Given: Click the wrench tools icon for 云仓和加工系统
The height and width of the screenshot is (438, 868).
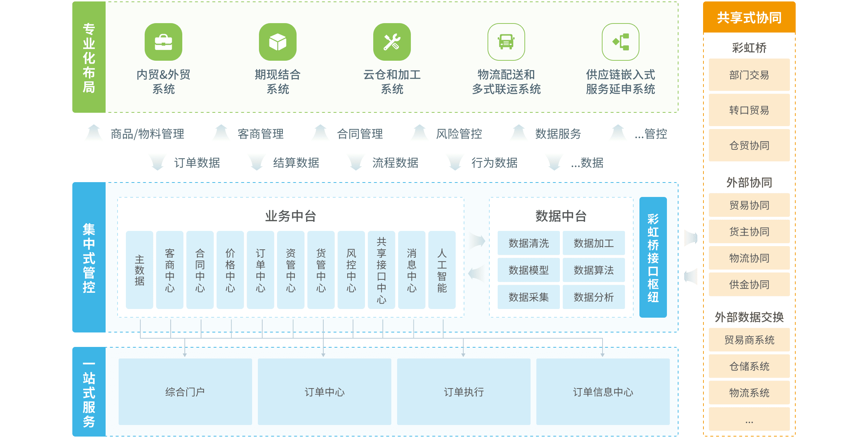Looking at the screenshot, I should point(392,42).
